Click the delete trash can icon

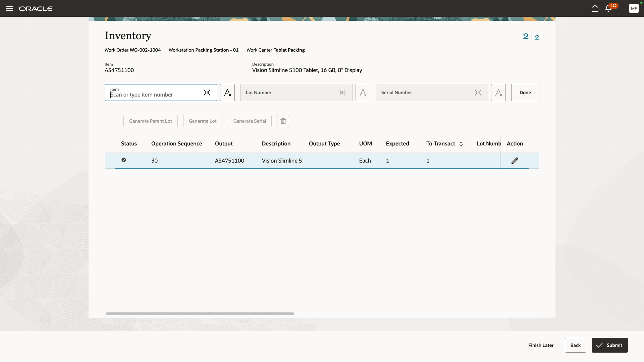coord(283,121)
